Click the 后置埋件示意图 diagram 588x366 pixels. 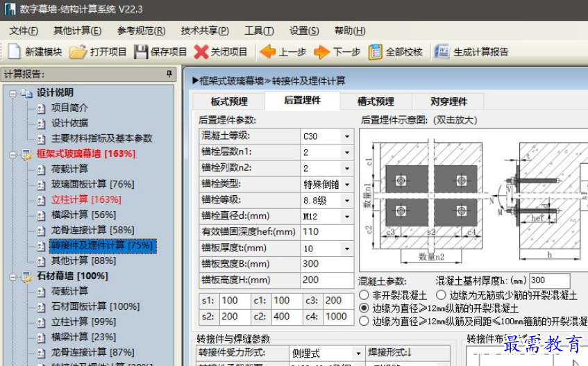click(x=473, y=199)
